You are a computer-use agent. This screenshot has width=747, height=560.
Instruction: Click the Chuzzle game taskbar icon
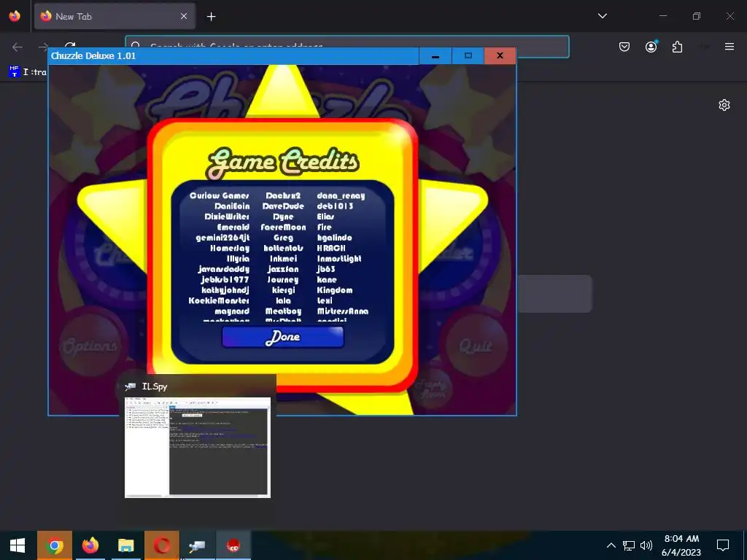click(x=233, y=545)
